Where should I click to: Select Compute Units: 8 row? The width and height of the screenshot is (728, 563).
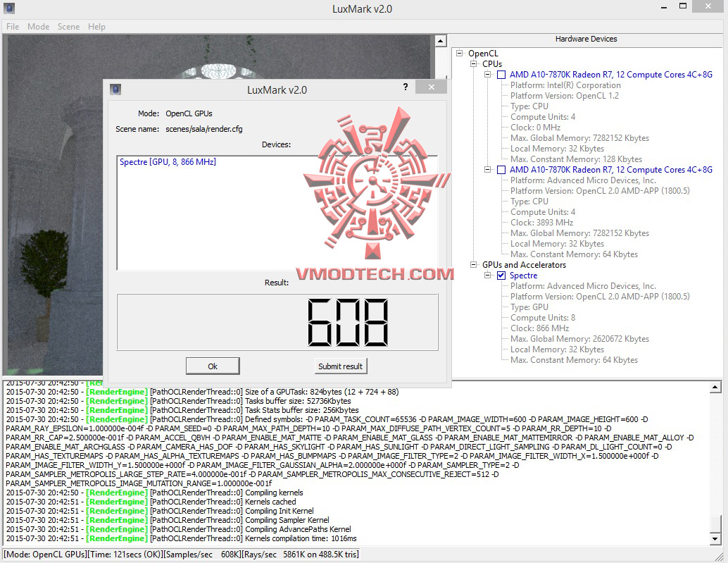(543, 318)
